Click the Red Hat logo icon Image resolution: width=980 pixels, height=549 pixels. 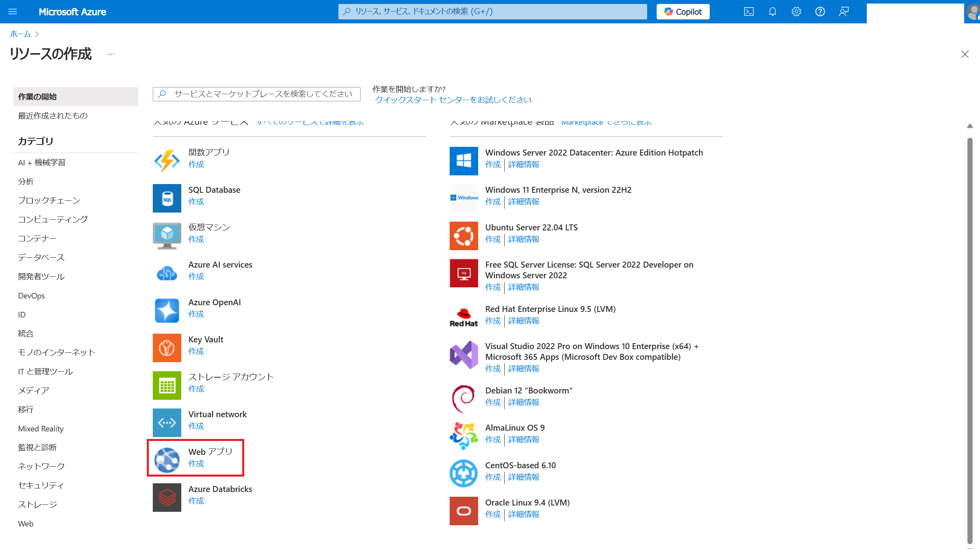463,317
